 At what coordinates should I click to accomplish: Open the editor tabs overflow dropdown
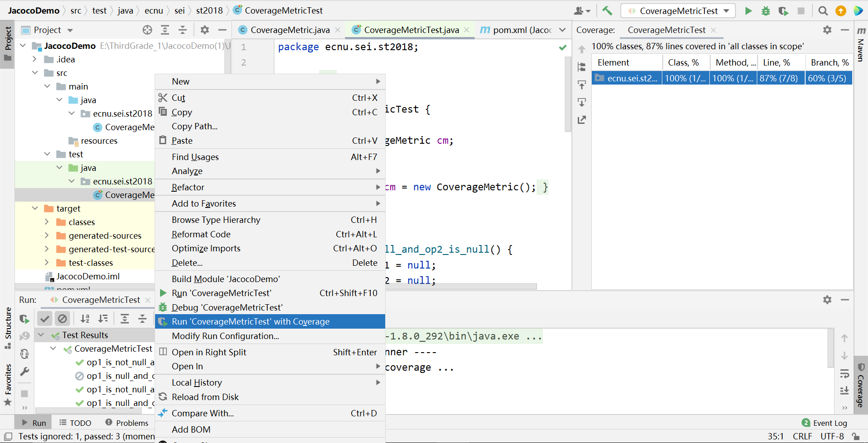[x=562, y=30]
